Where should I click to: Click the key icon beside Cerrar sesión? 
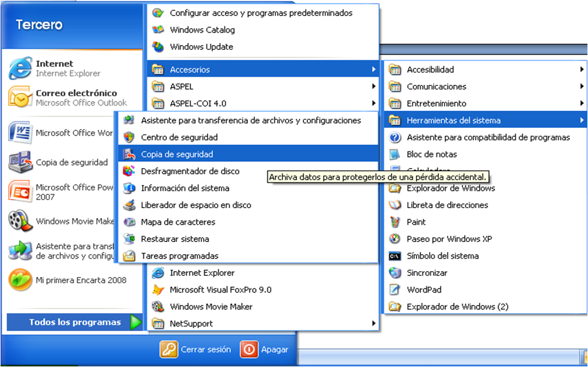point(169,349)
